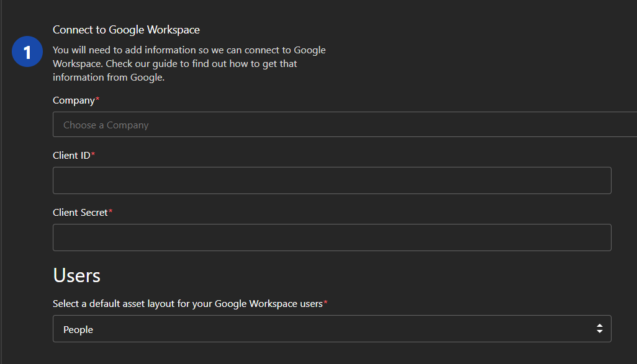Click the up-down stepper arrows icon
Screen dimensions: 637x364
coord(600,329)
